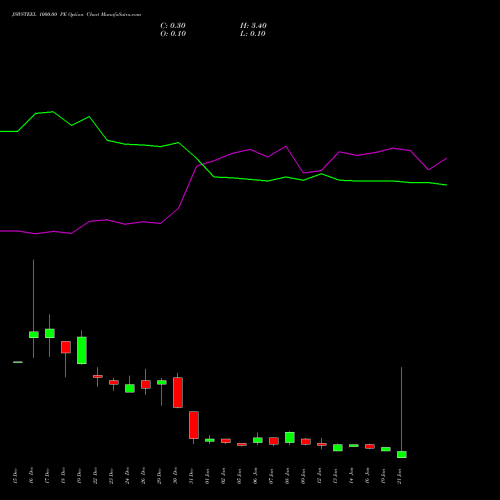
Task: Click the tall green candlestick above 19 Dec
Action: tap(82, 350)
